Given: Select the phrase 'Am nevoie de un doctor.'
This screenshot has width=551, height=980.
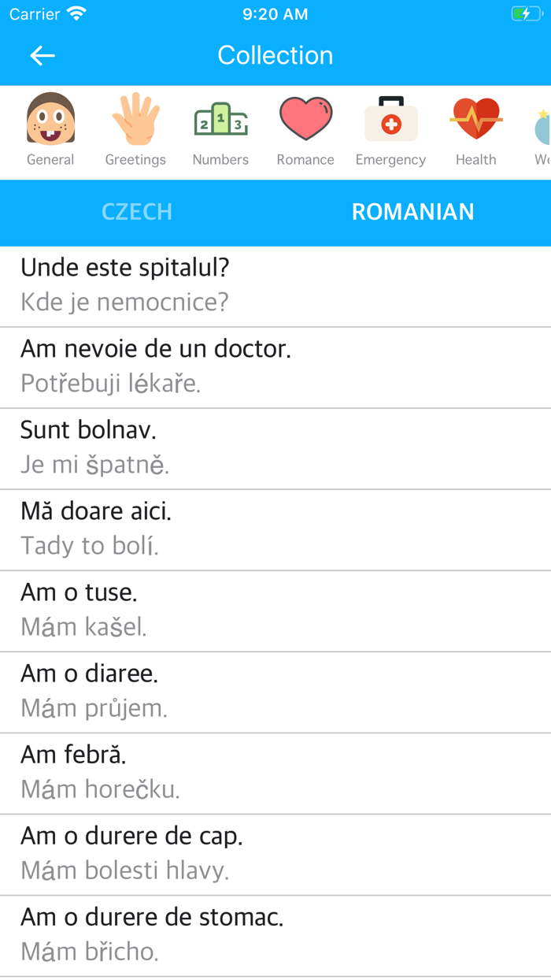Looking at the screenshot, I should 275,366.
